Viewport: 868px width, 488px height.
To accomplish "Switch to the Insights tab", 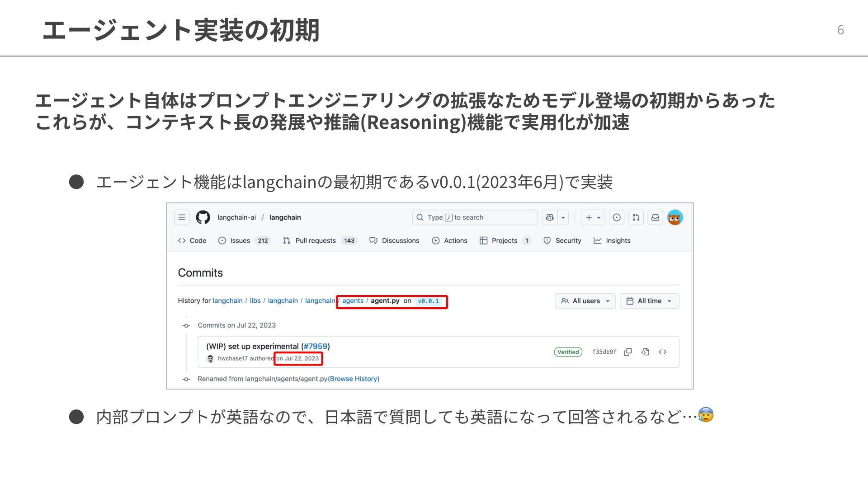I will tap(612, 240).
